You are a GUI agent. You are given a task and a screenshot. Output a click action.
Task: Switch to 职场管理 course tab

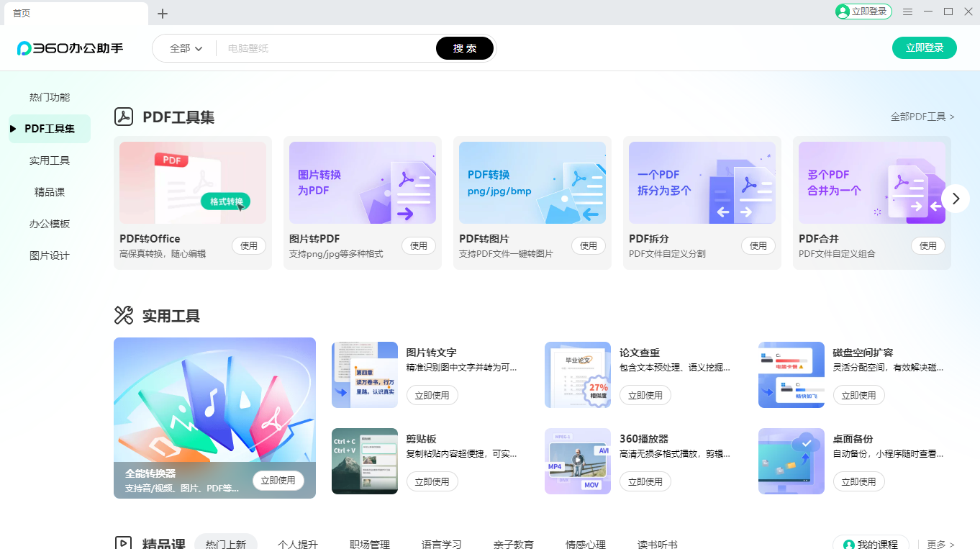click(x=370, y=544)
